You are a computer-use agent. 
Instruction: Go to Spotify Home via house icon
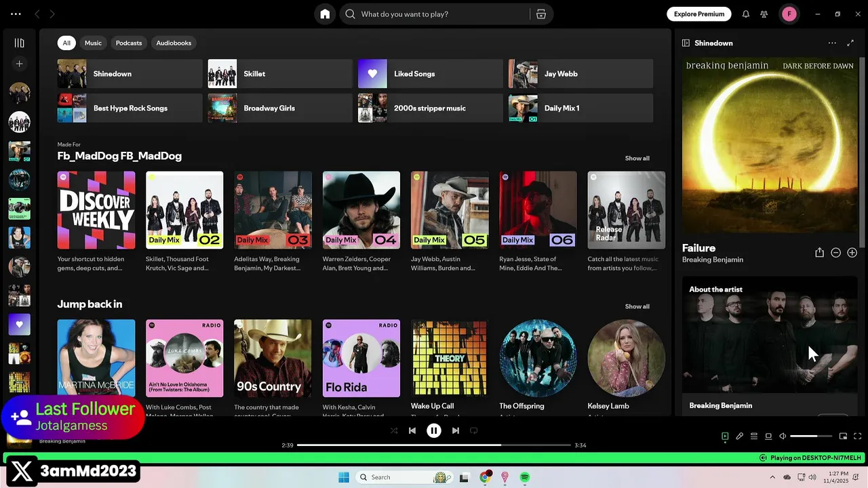pyautogui.click(x=325, y=14)
